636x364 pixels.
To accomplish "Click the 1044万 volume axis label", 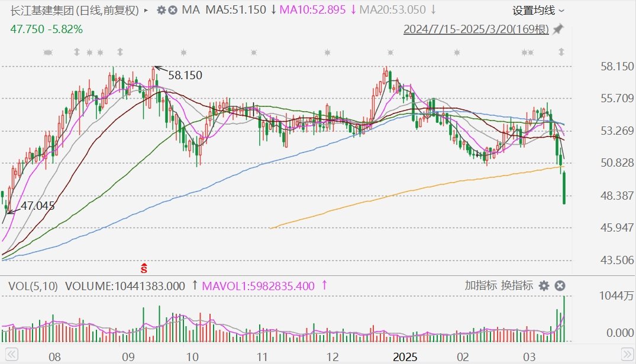I will click(616, 296).
